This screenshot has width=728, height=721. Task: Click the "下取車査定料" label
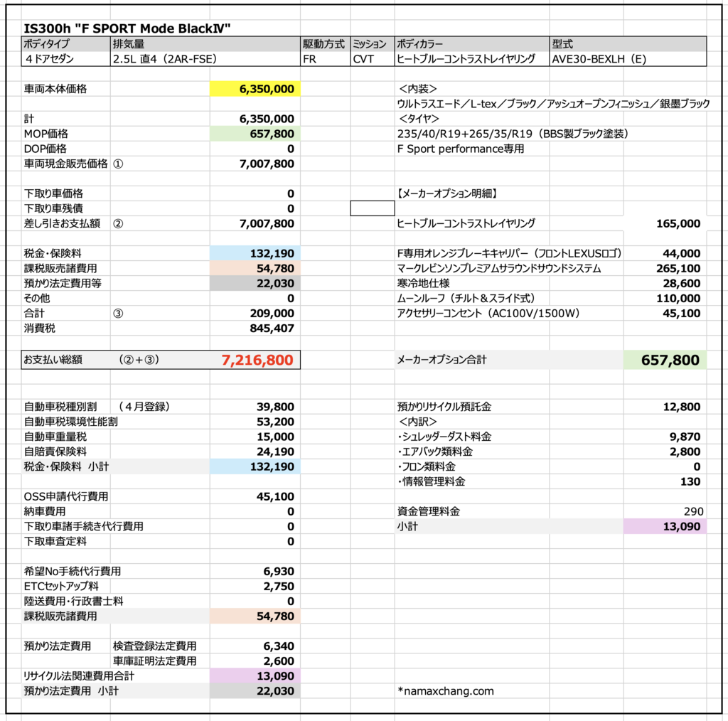point(55,541)
